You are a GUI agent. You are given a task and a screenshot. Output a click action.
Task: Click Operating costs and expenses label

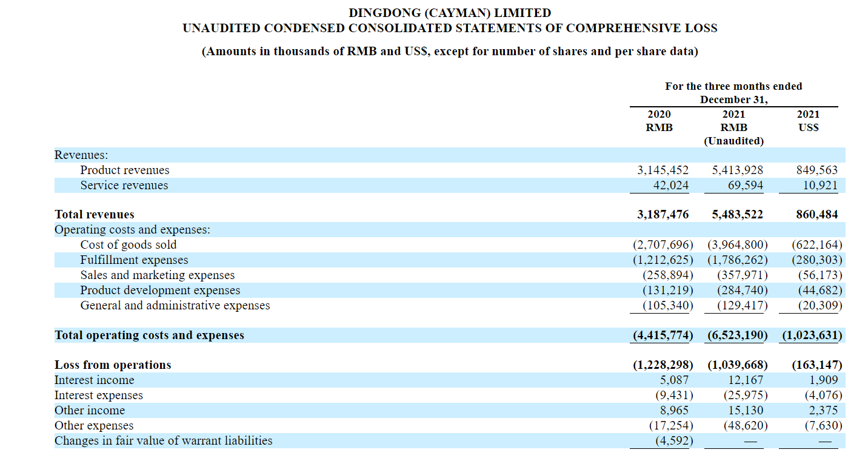click(133, 230)
